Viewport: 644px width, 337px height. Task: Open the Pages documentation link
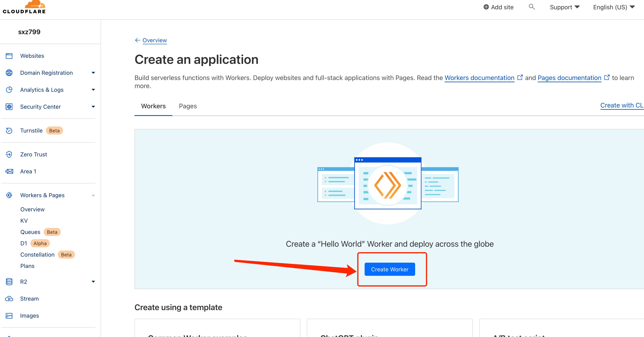click(569, 78)
